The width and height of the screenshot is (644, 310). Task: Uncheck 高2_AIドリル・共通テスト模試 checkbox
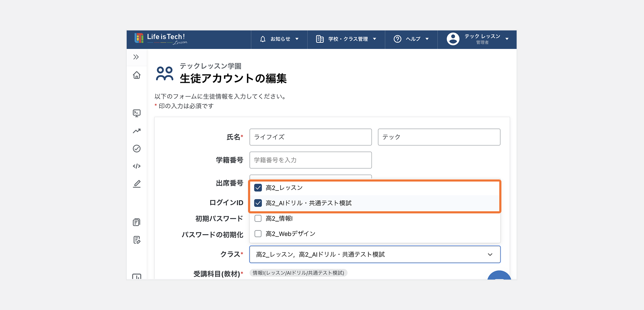(x=258, y=203)
